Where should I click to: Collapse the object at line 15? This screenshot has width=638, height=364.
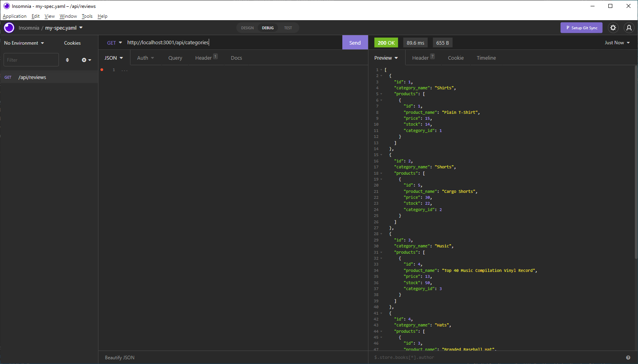381,155
